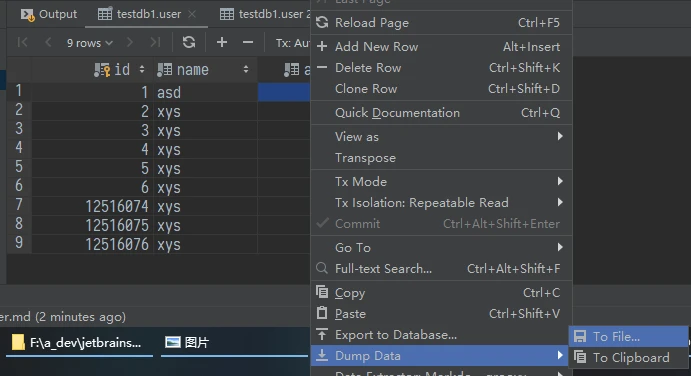
Task: Select the id cell 12516075
Action: point(93,225)
